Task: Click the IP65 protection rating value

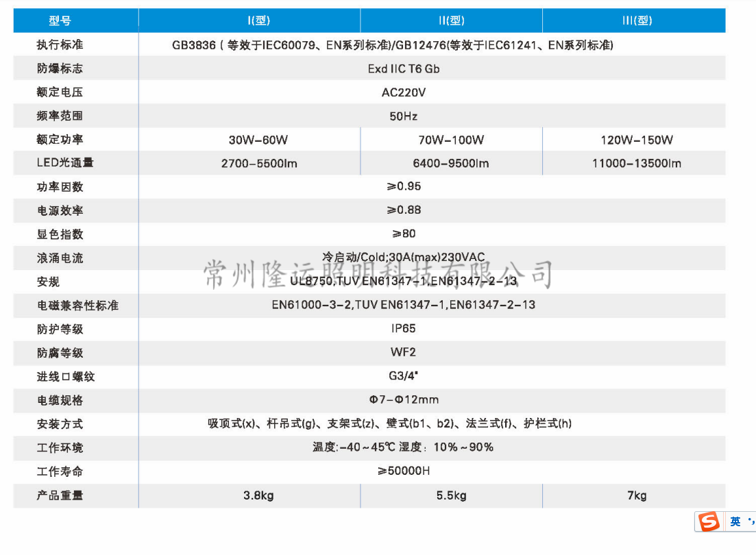Action: (404, 329)
